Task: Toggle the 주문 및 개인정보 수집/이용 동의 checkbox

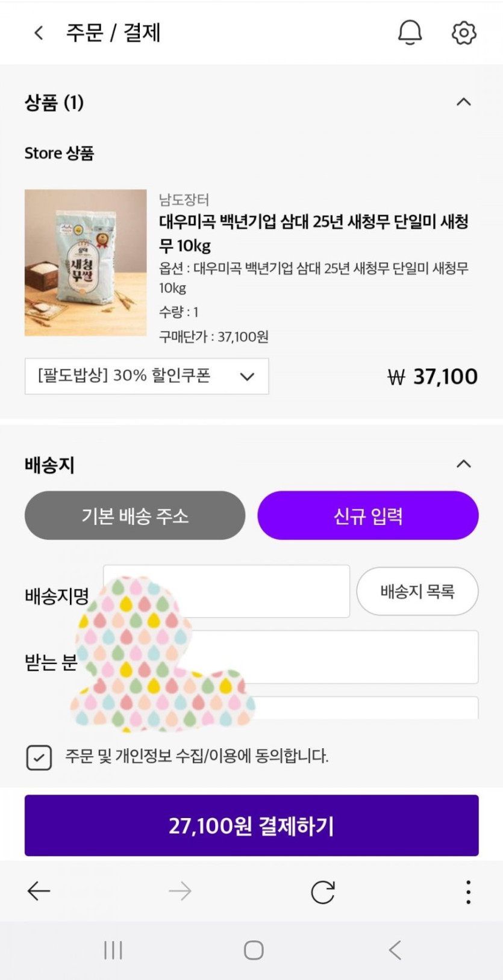Action: pyautogui.click(x=39, y=757)
